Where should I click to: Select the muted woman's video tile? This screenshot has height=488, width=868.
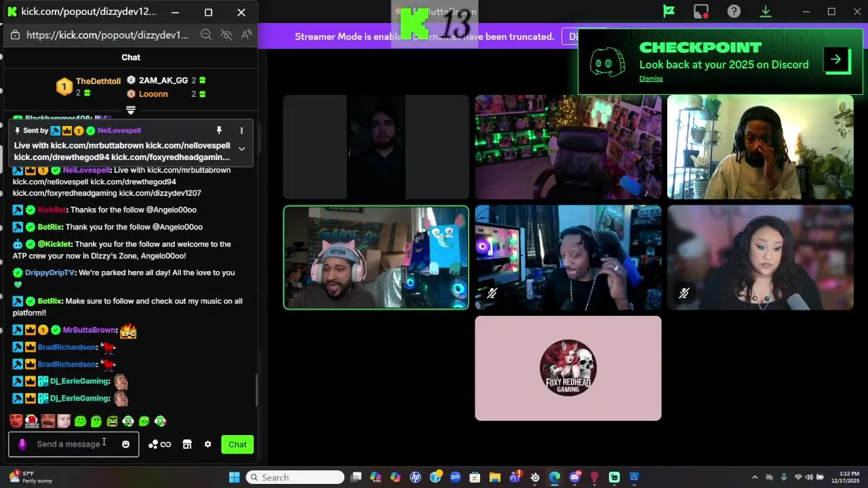coord(760,258)
